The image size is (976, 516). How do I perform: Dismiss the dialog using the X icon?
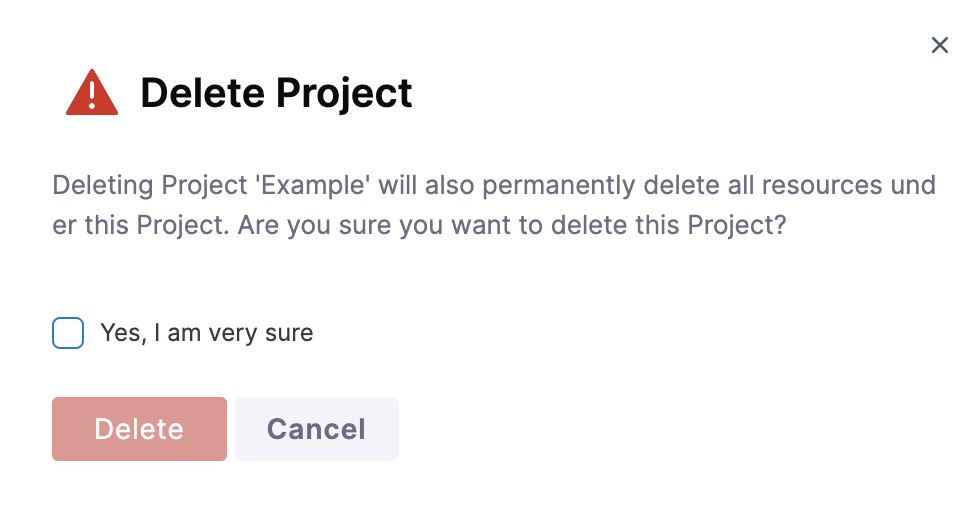(x=939, y=45)
